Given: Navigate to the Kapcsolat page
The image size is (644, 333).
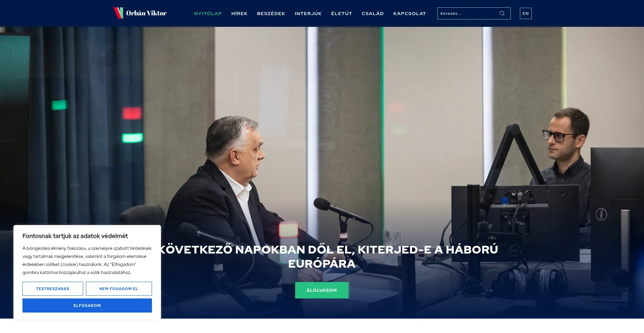Looking at the screenshot, I should [410, 13].
